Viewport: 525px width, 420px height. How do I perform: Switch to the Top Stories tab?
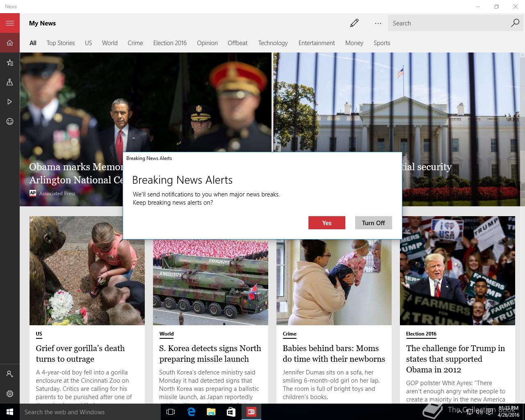61,43
